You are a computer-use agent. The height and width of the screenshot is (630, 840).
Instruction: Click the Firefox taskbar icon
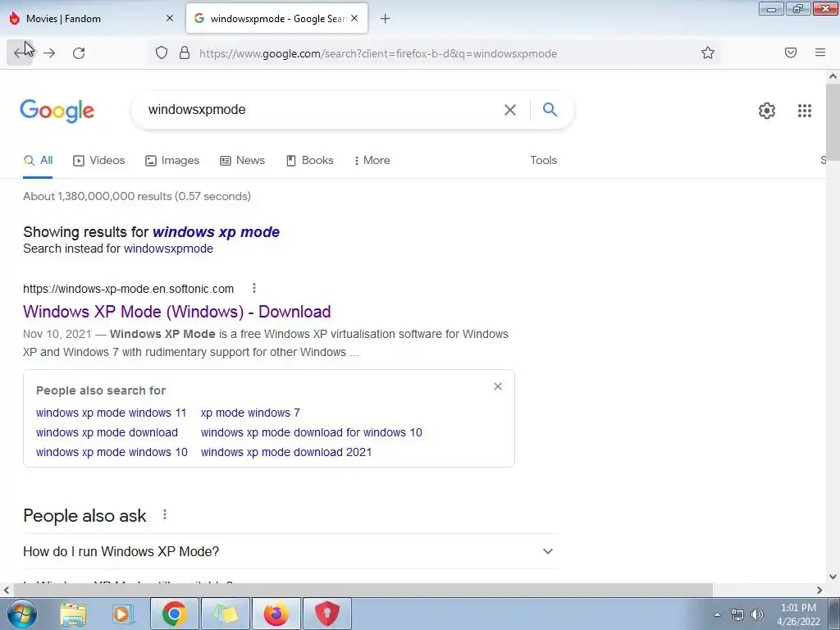pyautogui.click(x=276, y=614)
